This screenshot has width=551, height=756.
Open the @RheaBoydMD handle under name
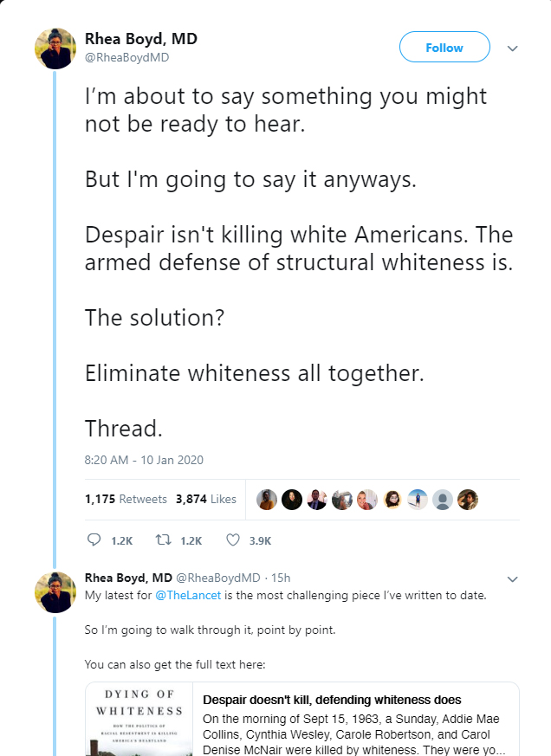[127, 57]
